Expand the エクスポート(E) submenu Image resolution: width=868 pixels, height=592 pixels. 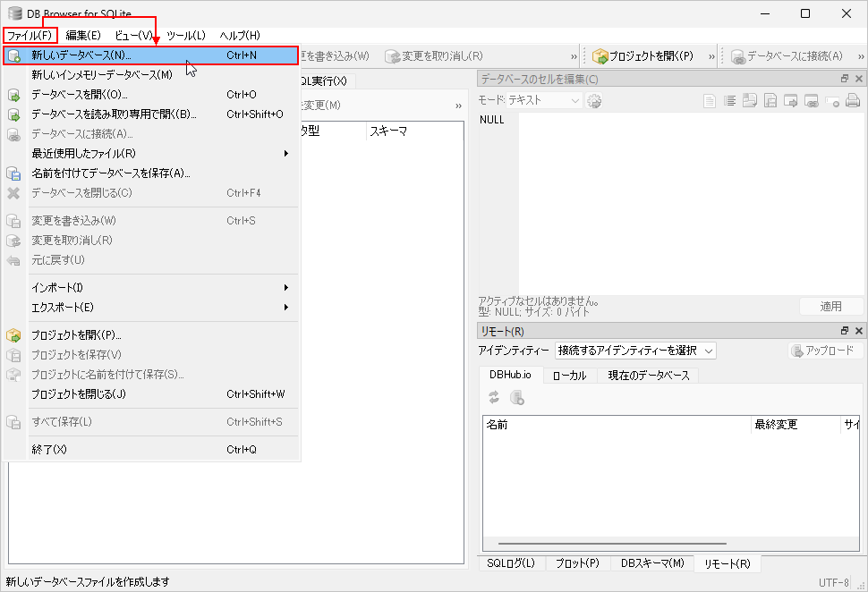(150, 308)
